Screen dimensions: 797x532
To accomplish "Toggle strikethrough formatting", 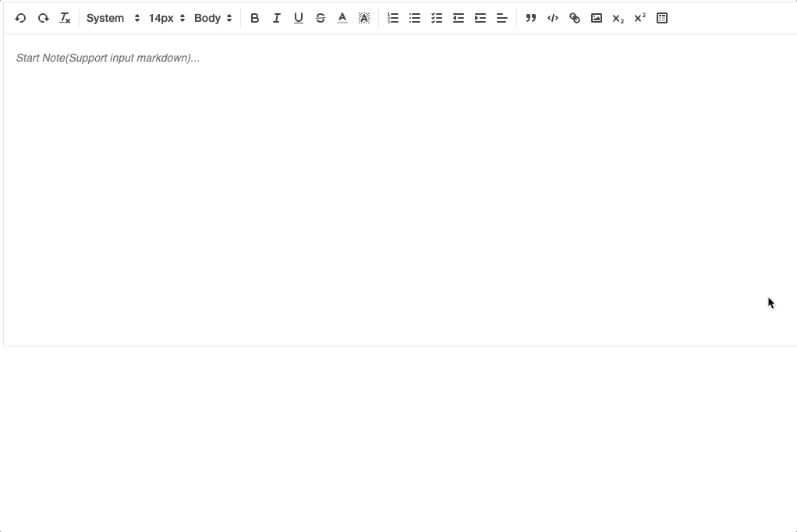I will 321,18.
